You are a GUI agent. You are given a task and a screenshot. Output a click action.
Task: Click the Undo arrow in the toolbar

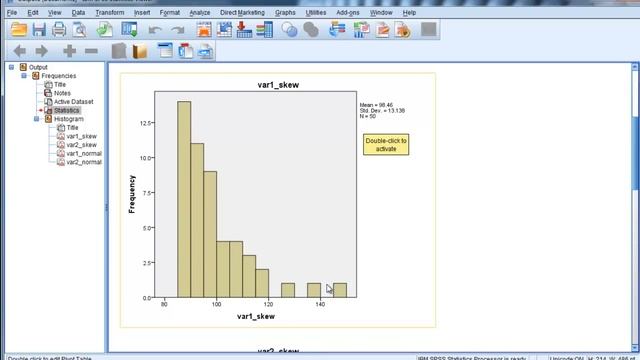[155, 30]
